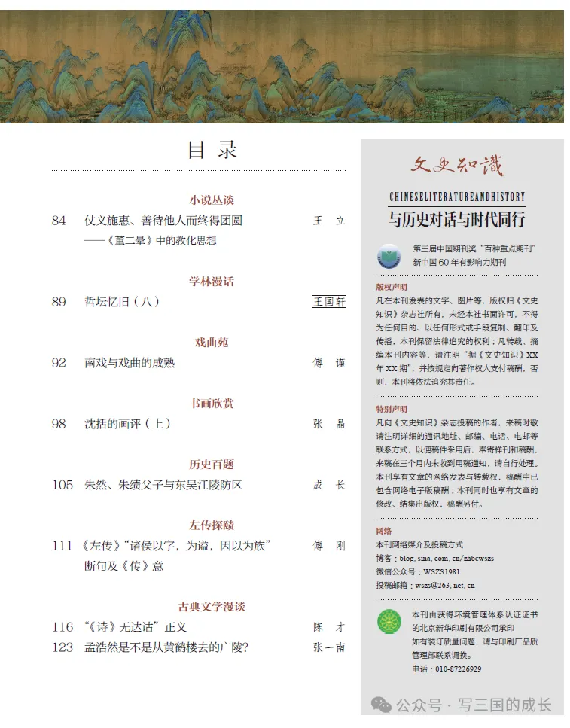Select the 左传探赜 section heading

pyautogui.click(x=212, y=525)
